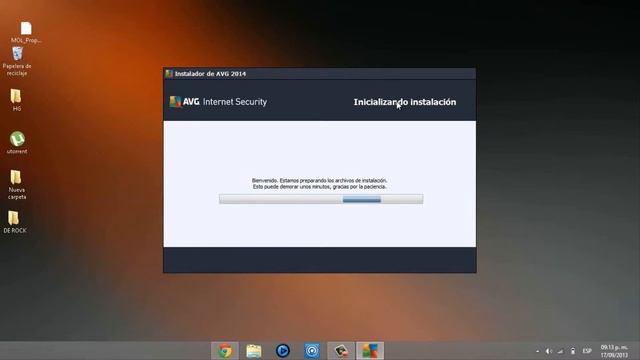Click the AVG Internet Security logo
The image size is (640, 360).
(x=218, y=102)
